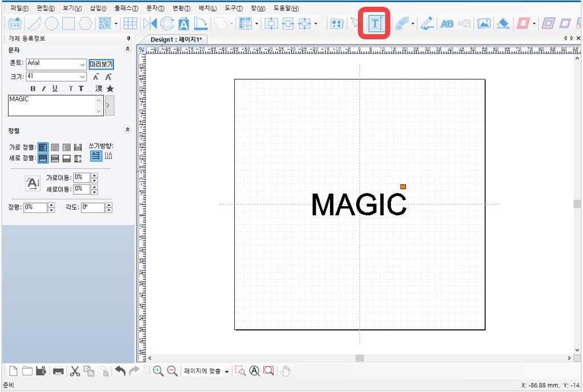Open a file from folder
583x392 pixels.
pyautogui.click(x=27, y=371)
